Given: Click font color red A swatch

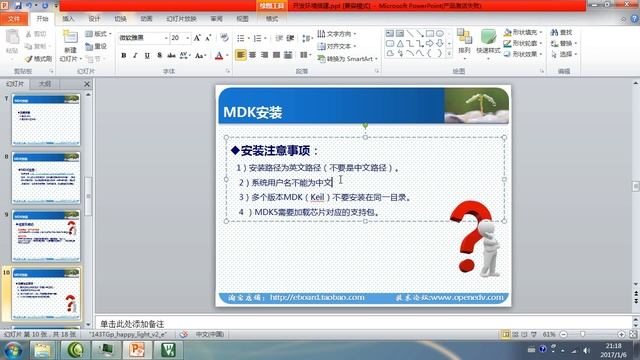Looking at the screenshot, I should (x=219, y=56).
